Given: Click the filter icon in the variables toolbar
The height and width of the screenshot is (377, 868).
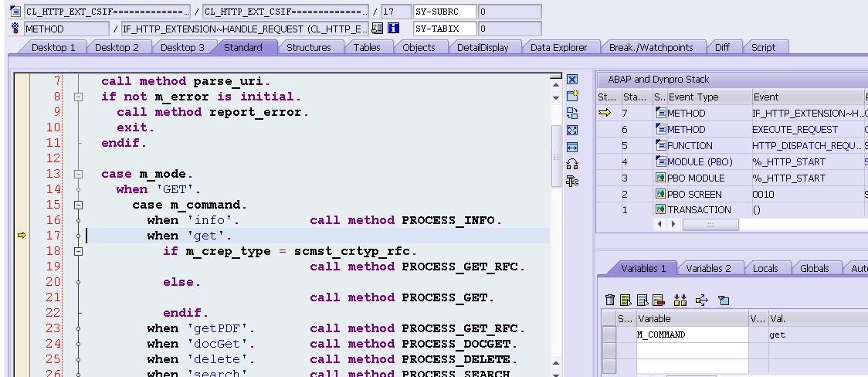Looking at the screenshot, I should [723, 301].
